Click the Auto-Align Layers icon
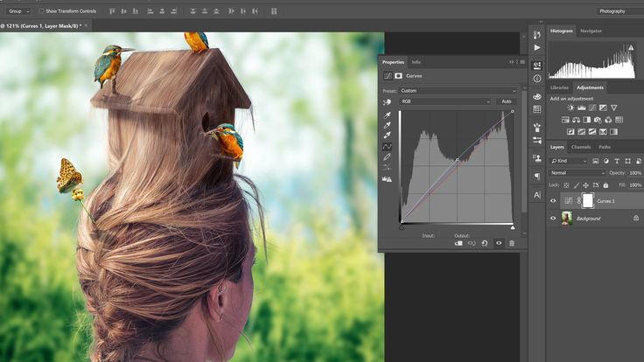Screen dimensions: 644x362 point(274,11)
